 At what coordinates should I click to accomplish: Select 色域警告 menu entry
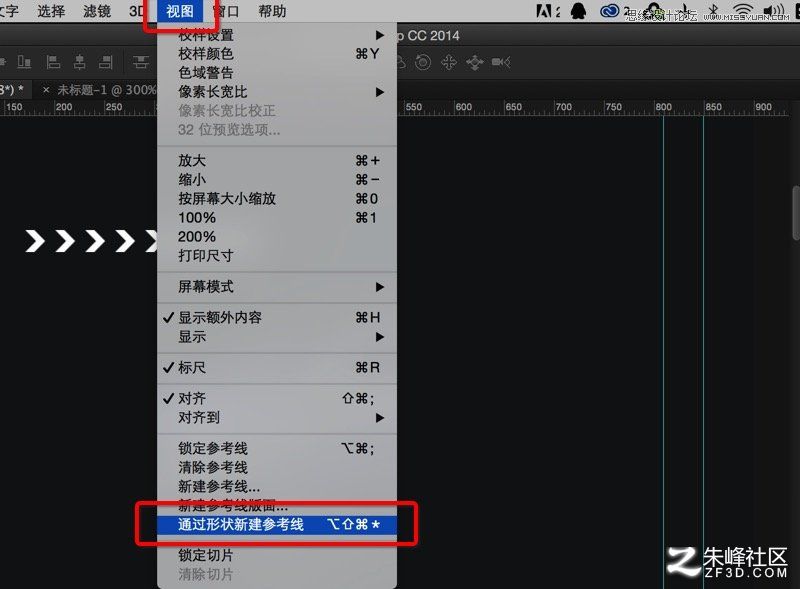[277, 72]
